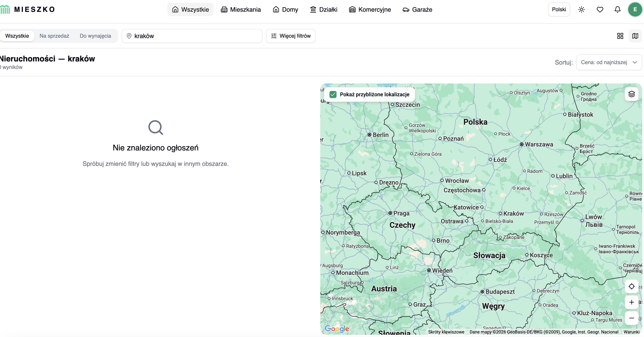Select the Komercyjne category tab
The width and height of the screenshot is (644, 337).
coord(370,9)
